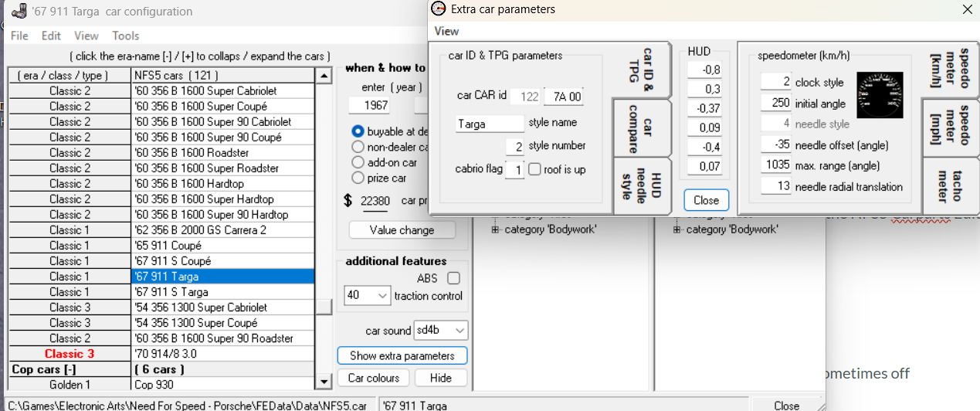Select the 'add-on car' radio button
Screen dimensions: 980x411
(x=358, y=162)
